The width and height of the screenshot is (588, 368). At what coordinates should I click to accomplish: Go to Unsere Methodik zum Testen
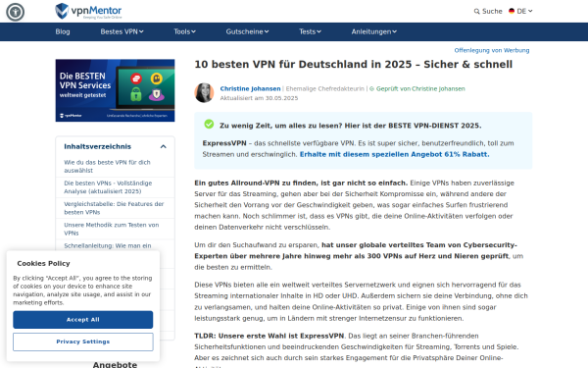pyautogui.click(x=112, y=229)
